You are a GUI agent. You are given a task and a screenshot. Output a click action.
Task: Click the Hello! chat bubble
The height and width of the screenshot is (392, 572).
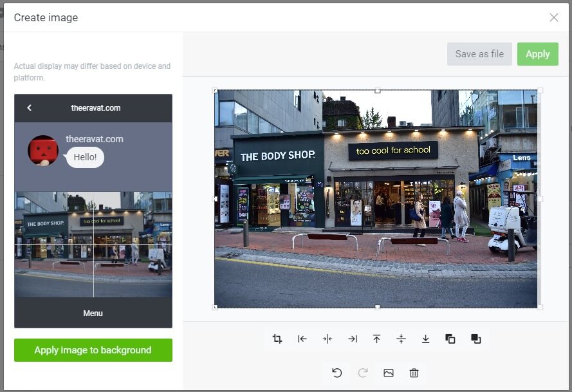[x=86, y=157]
